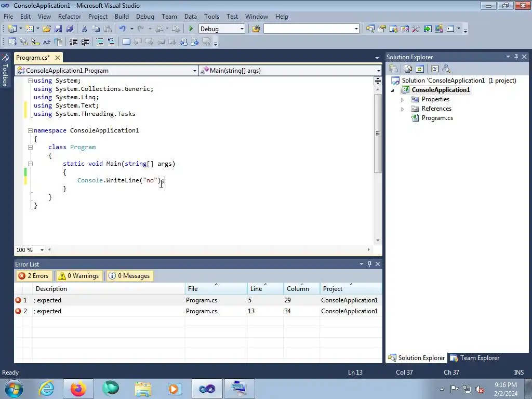Image resolution: width=532 pixels, height=399 pixels.
Task: Click Show All Files in Solution Explorer
Action: tap(408, 69)
